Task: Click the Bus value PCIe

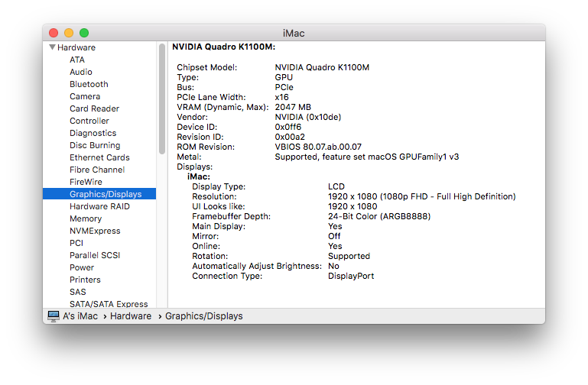Action: 284,87
